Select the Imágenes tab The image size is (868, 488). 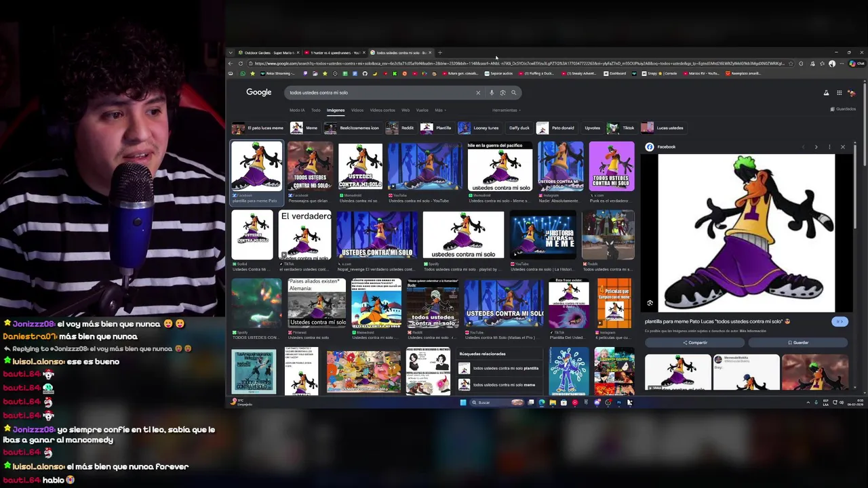click(x=336, y=110)
